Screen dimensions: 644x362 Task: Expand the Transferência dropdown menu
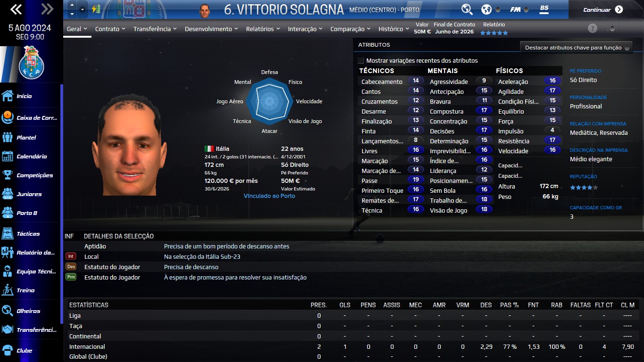pos(155,29)
